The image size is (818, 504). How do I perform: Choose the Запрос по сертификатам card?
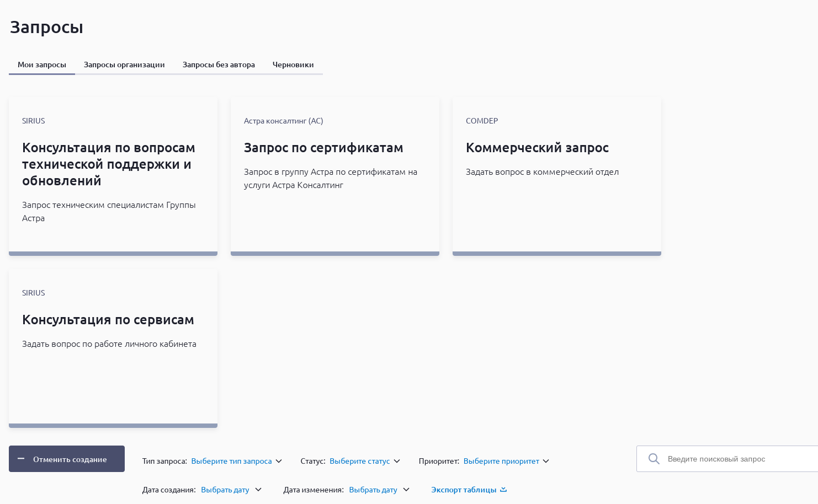click(x=335, y=176)
